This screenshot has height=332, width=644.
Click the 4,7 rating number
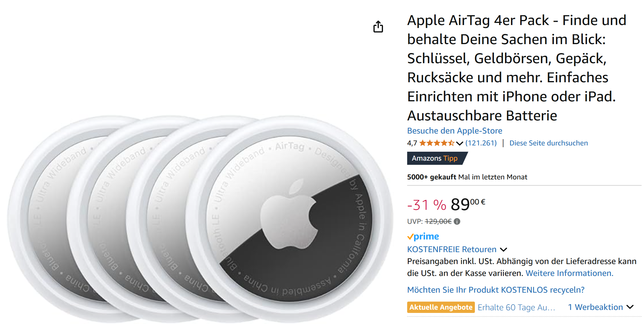[x=412, y=143]
